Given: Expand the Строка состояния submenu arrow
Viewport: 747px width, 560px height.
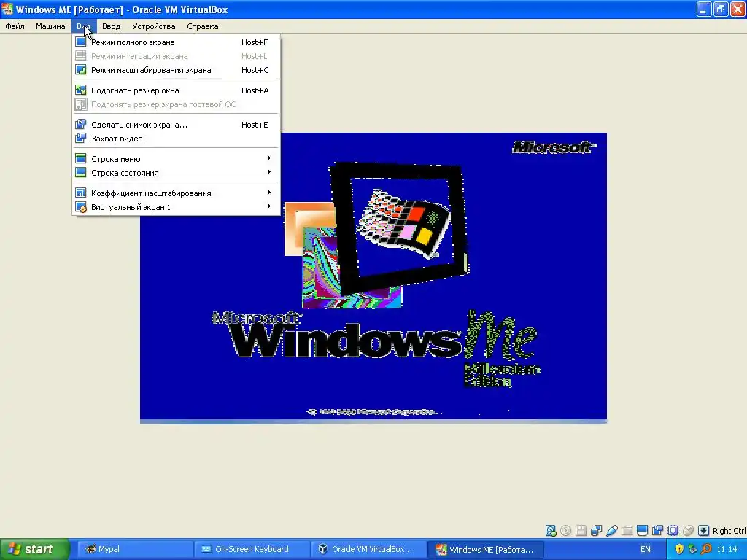Looking at the screenshot, I should tap(269, 172).
